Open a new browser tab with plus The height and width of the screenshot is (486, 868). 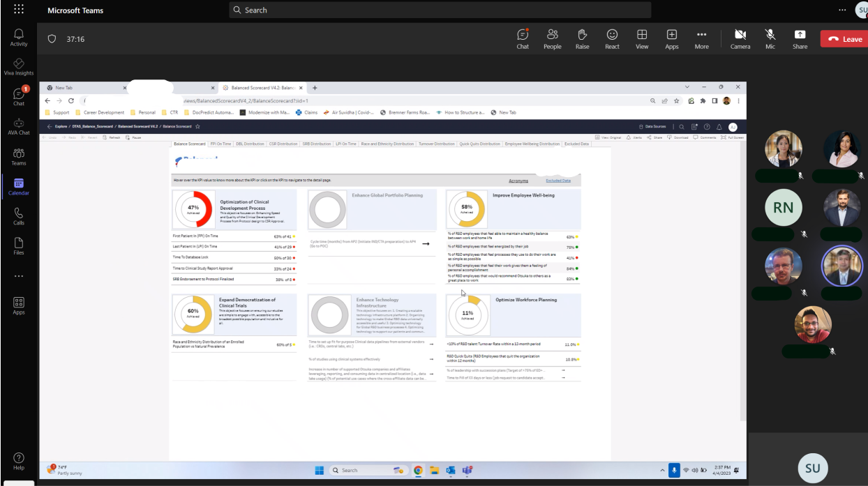point(315,88)
